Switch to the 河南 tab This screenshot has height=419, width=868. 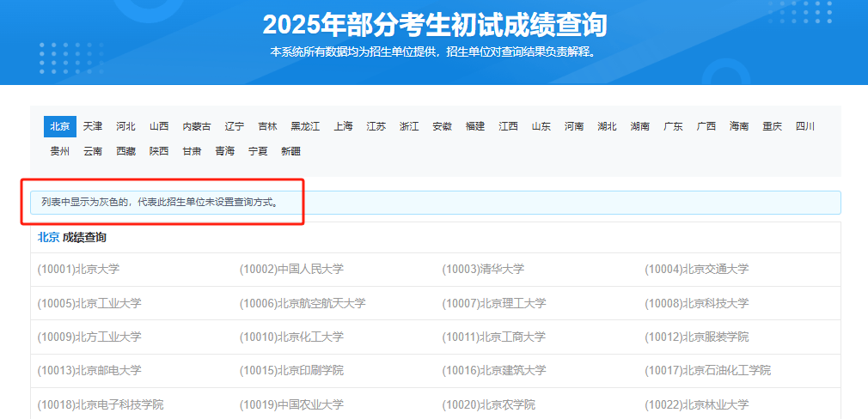click(x=574, y=126)
